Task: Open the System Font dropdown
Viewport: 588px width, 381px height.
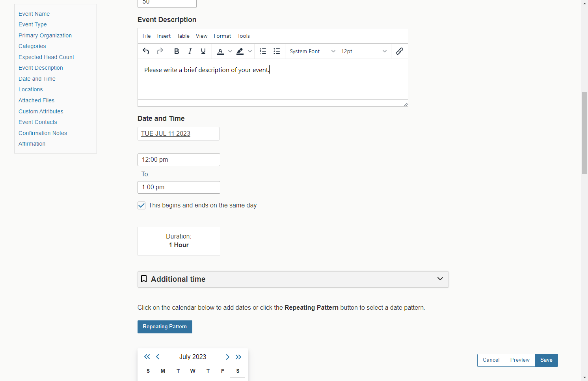Action: (313, 51)
